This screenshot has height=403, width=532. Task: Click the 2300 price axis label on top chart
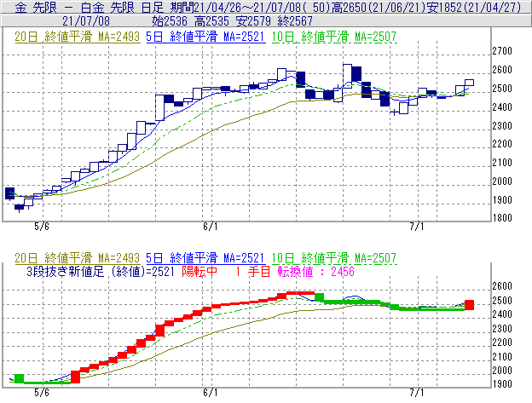[502, 126]
